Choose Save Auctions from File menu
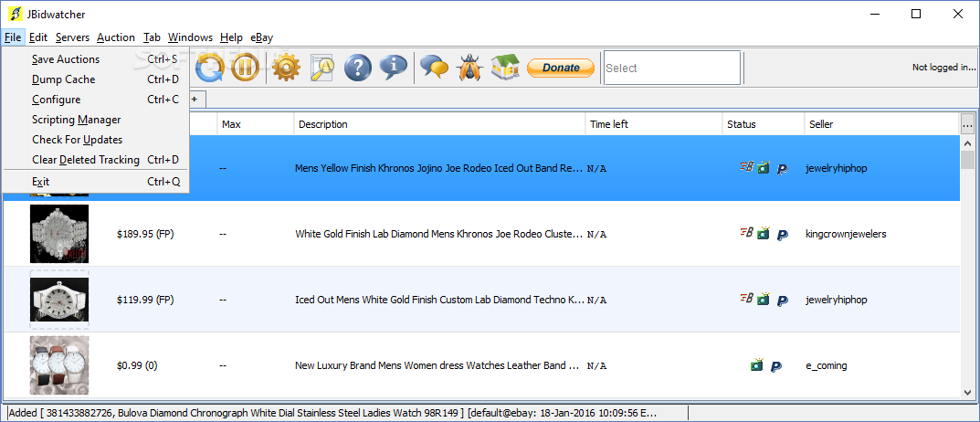The image size is (980, 422). (95, 59)
